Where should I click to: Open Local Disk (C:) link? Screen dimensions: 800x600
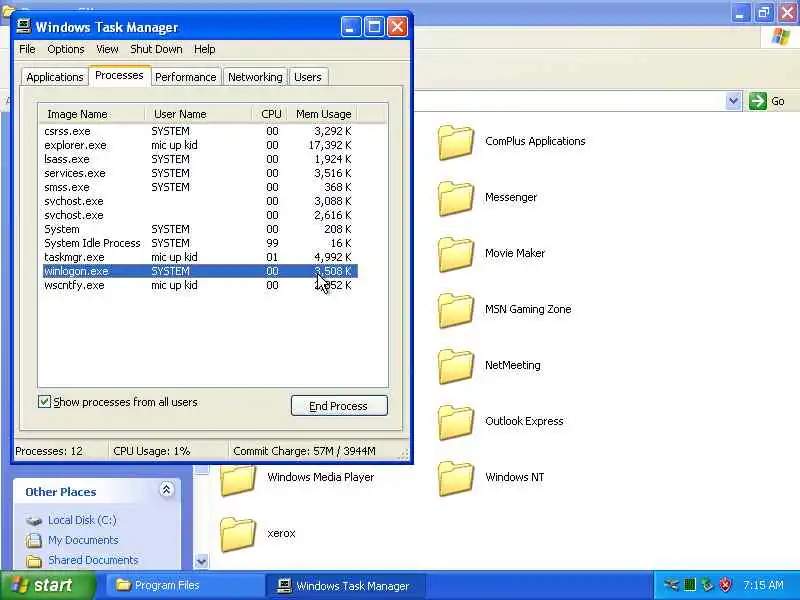(82, 520)
